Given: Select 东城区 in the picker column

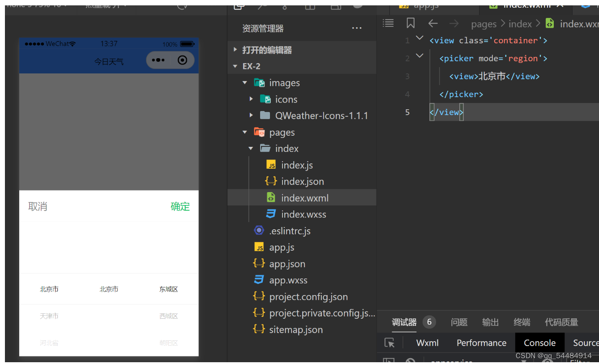Looking at the screenshot, I should click(169, 289).
